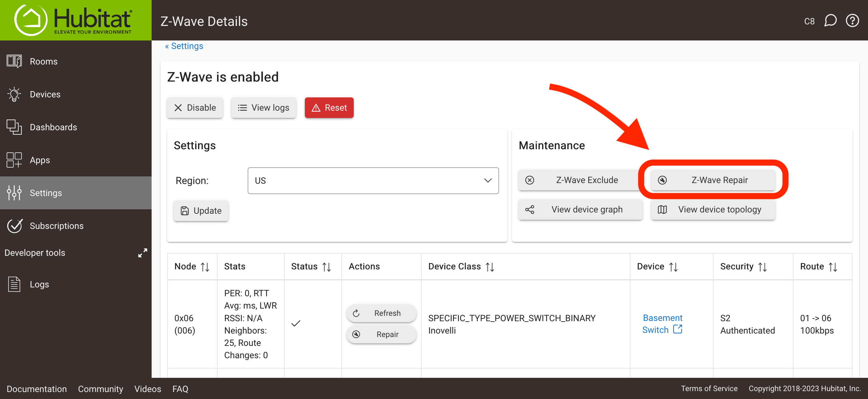
Task: Go to Devices page
Action: [76, 94]
